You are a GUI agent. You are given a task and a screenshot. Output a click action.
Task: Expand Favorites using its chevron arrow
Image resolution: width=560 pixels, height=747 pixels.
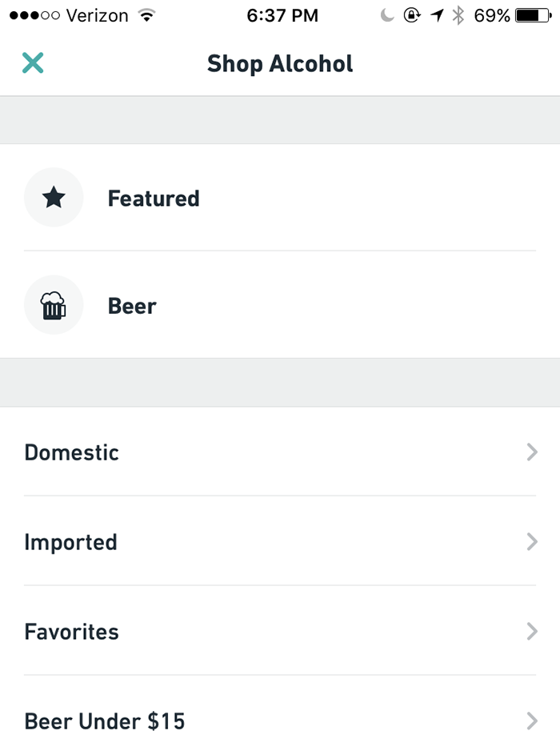click(532, 632)
